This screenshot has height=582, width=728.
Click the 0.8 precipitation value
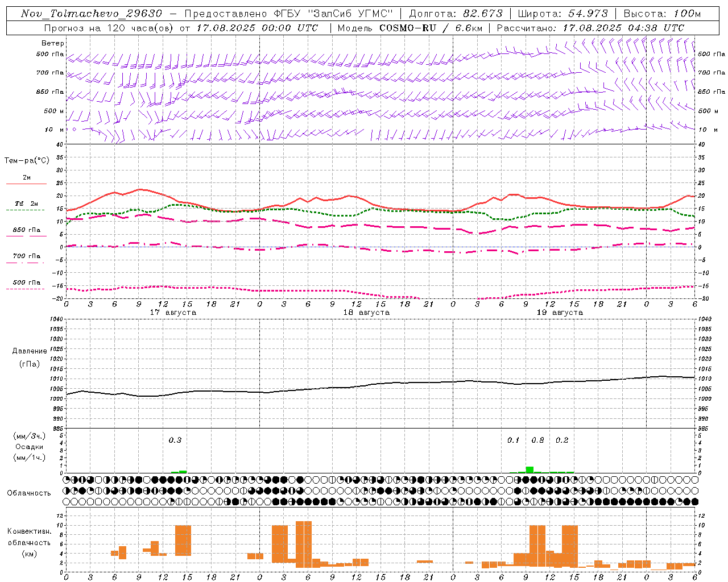[537, 440]
